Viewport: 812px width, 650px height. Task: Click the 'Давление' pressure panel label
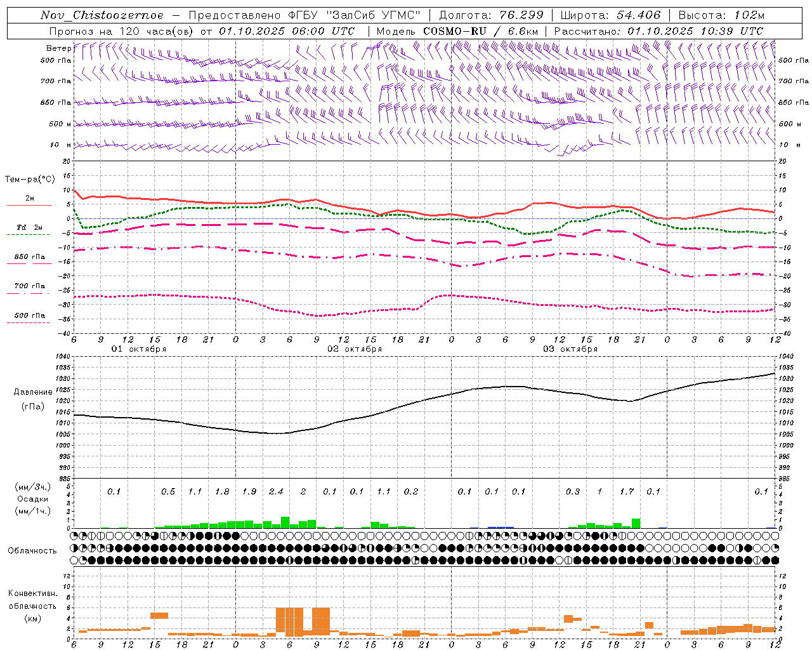tap(33, 392)
